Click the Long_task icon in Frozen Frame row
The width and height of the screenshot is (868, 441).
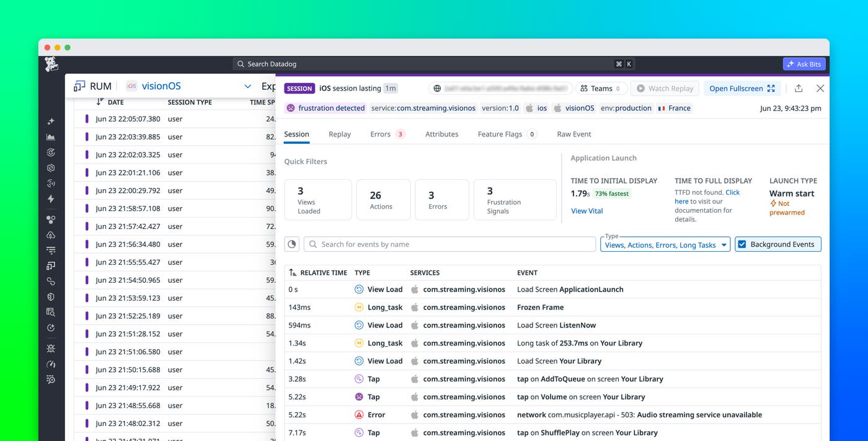(x=359, y=308)
